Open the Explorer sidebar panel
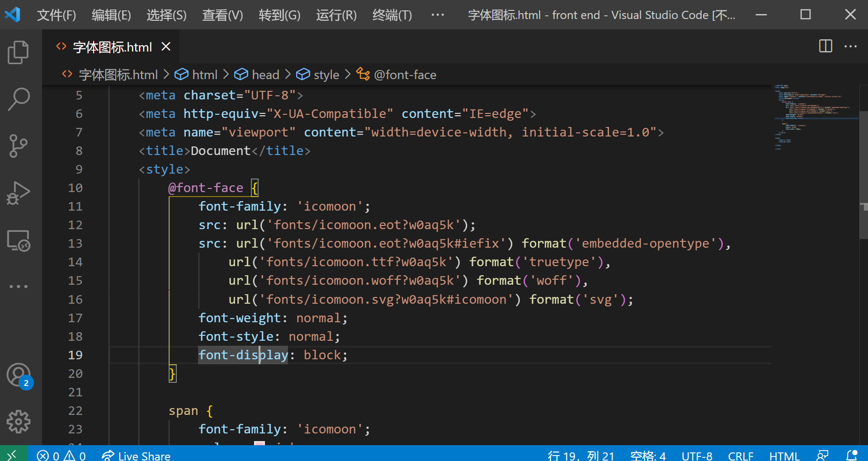 tap(19, 52)
